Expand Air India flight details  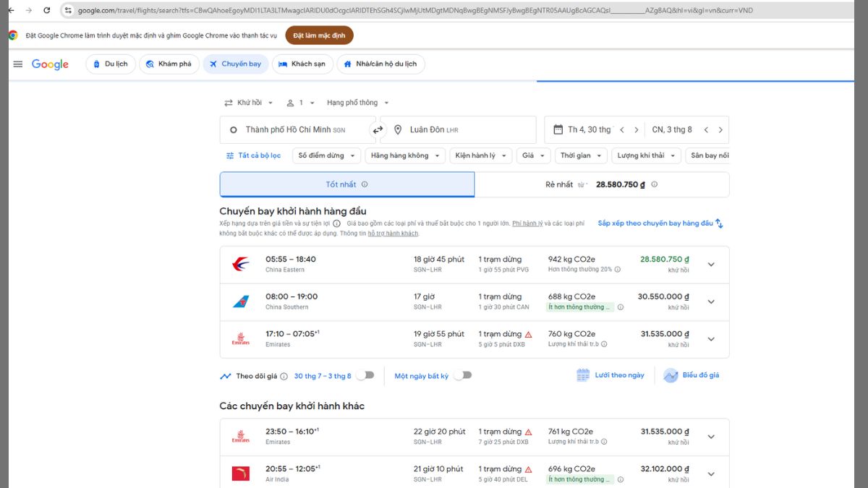(711, 474)
